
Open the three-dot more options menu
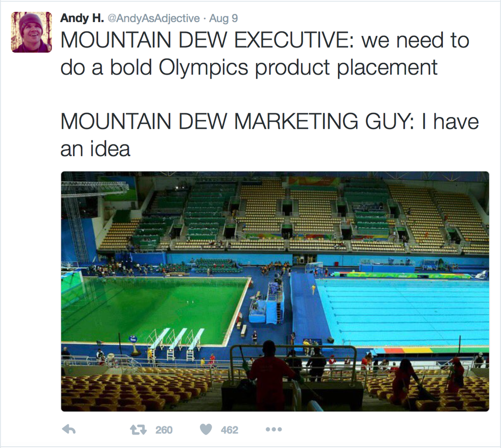[x=274, y=430]
